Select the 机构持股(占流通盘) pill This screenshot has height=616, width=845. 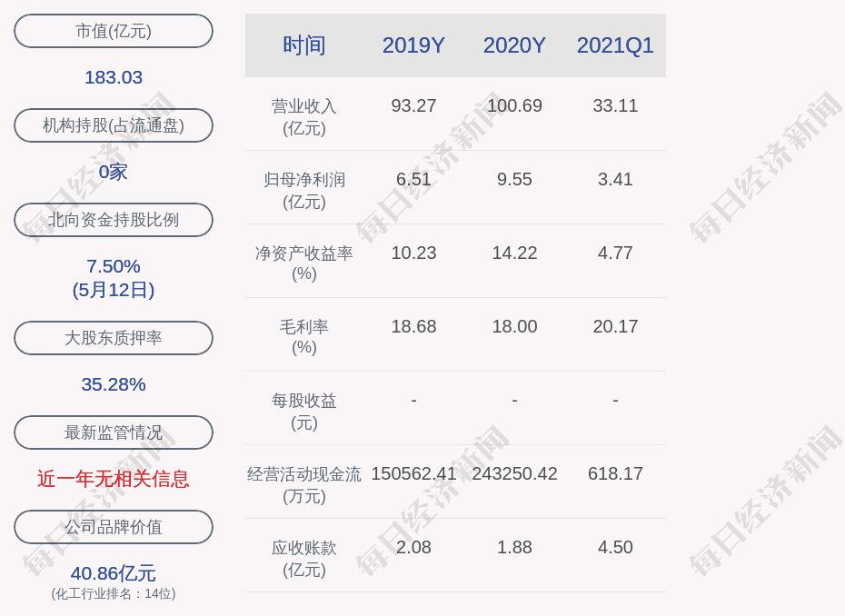[114, 125]
